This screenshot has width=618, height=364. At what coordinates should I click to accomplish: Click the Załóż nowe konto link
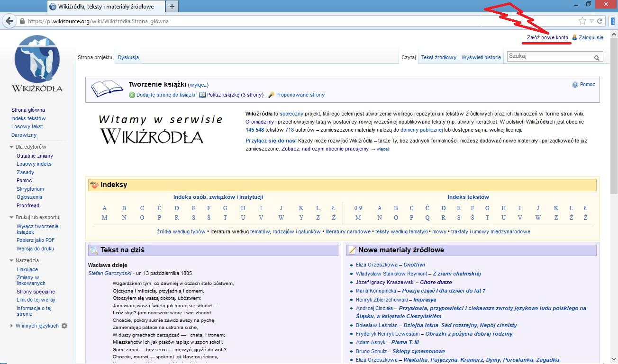point(547,37)
